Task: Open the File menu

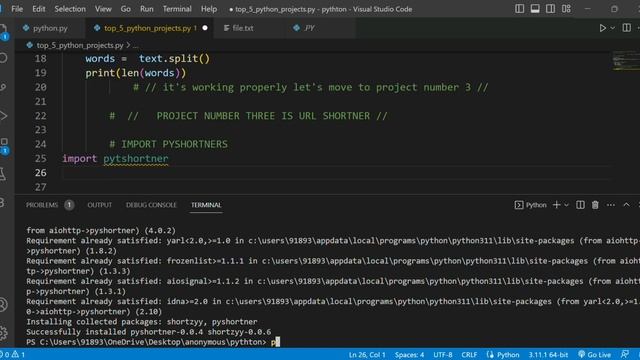Action: 17,9
